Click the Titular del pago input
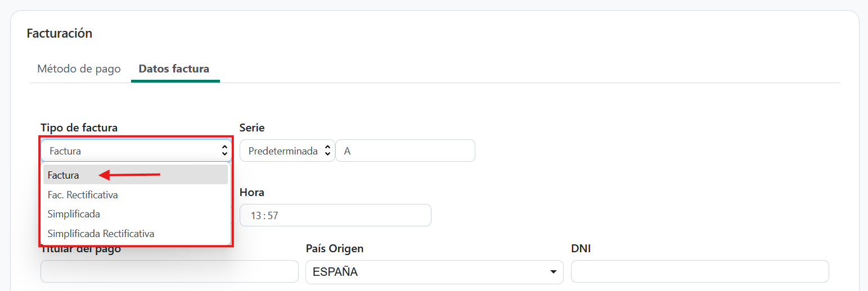The image size is (868, 291). (x=169, y=271)
